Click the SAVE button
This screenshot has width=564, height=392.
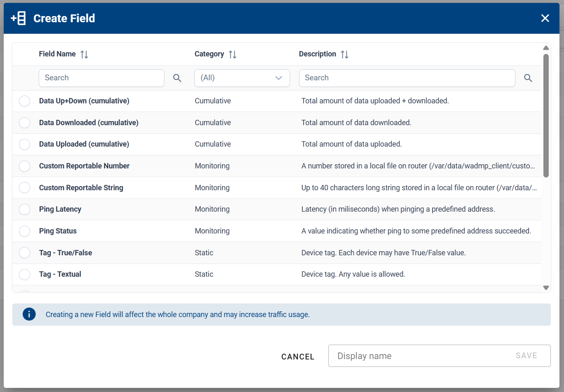pyautogui.click(x=526, y=355)
